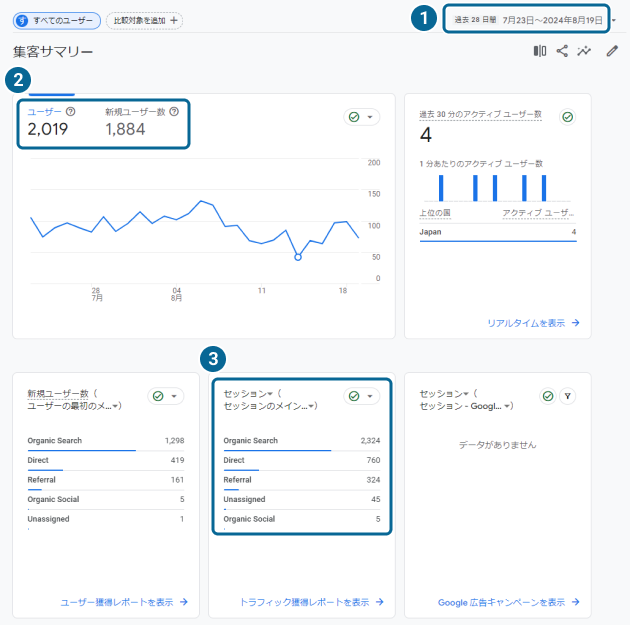Open the リアルタイムを表示 link

tap(532, 323)
